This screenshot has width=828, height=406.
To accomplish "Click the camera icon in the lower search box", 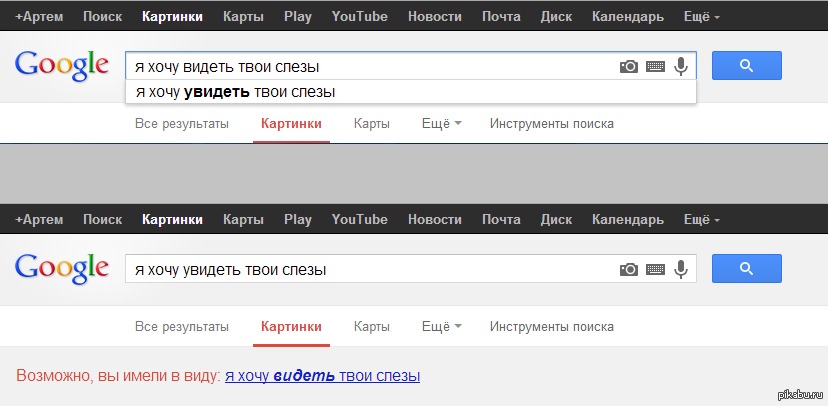I will coord(629,269).
